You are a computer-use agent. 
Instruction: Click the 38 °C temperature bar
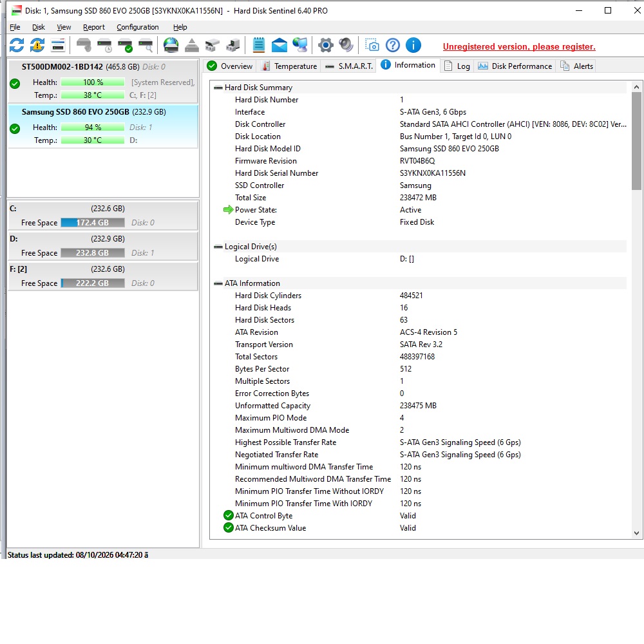[93, 95]
